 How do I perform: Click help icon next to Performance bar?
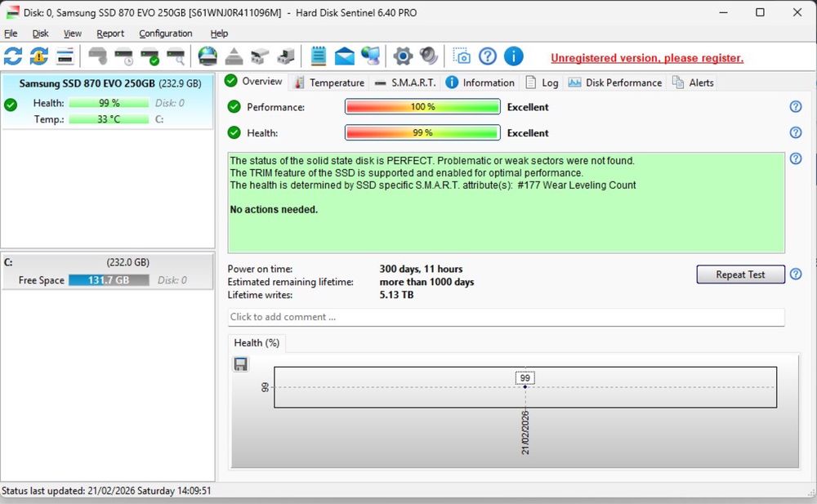coord(796,106)
